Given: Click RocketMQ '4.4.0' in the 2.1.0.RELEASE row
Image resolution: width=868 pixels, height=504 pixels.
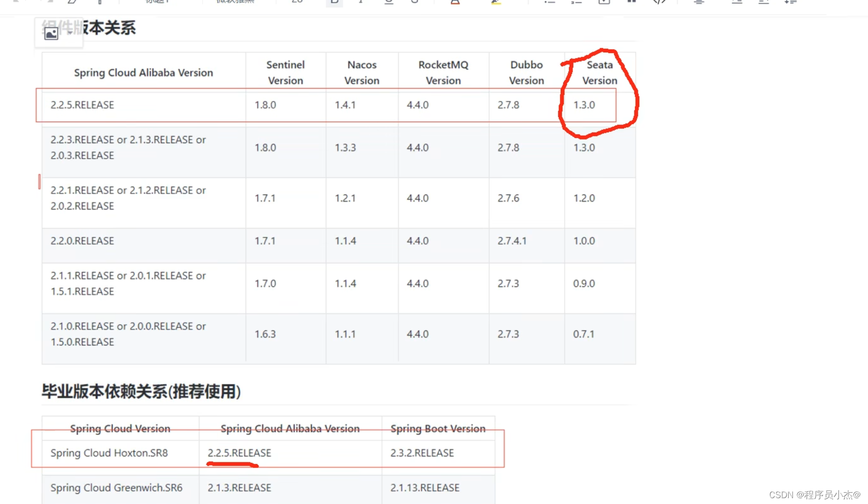Looking at the screenshot, I should 418,334.
